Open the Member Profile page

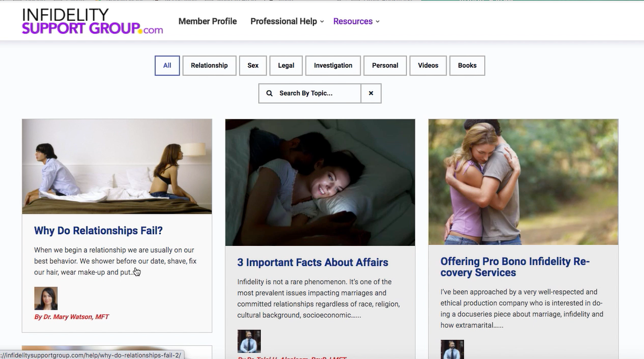[x=208, y=21]
